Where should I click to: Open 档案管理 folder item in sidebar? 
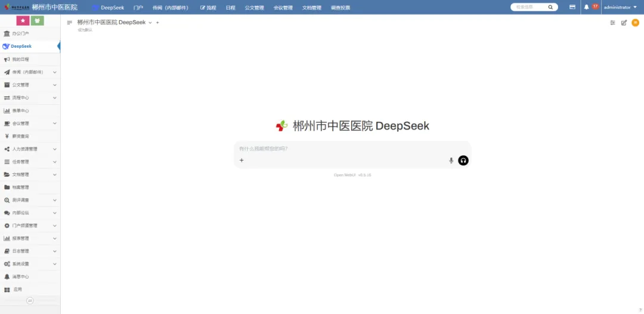30,187
